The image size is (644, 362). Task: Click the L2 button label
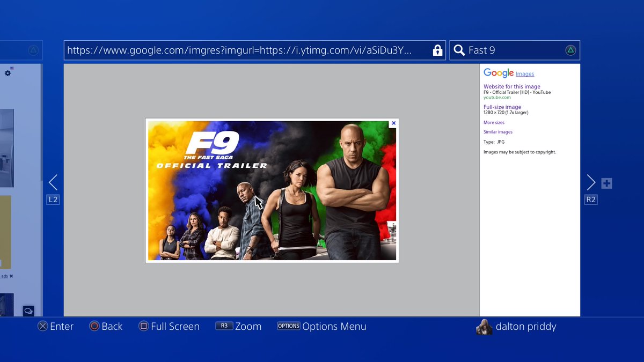(53, 200)
